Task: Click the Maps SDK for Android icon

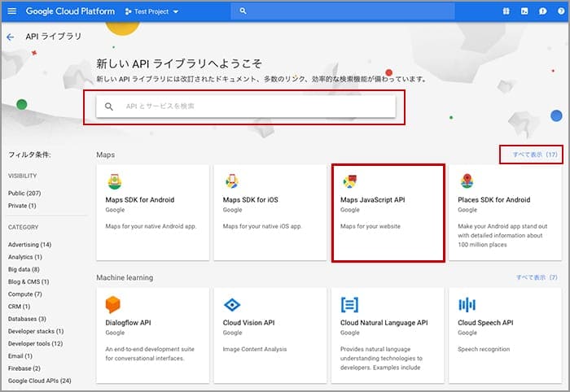Action: pos(115,181)
